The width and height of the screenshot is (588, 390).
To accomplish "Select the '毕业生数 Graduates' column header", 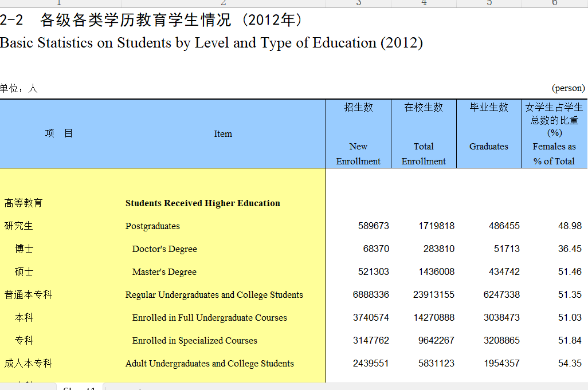I will coord(489,134).
